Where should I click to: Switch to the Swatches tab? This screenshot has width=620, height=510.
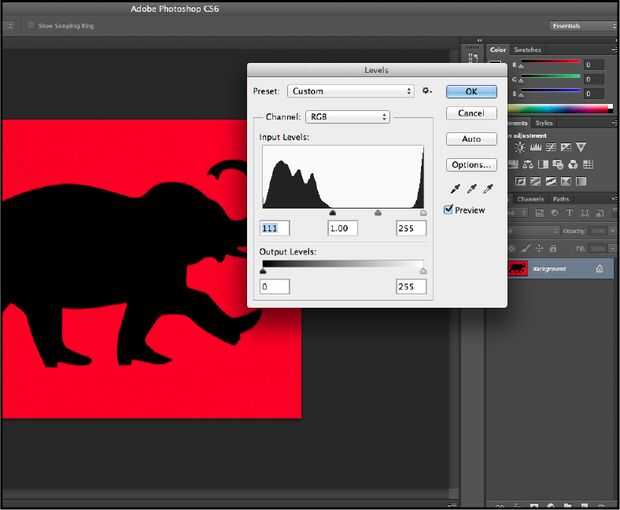[527, 49]
